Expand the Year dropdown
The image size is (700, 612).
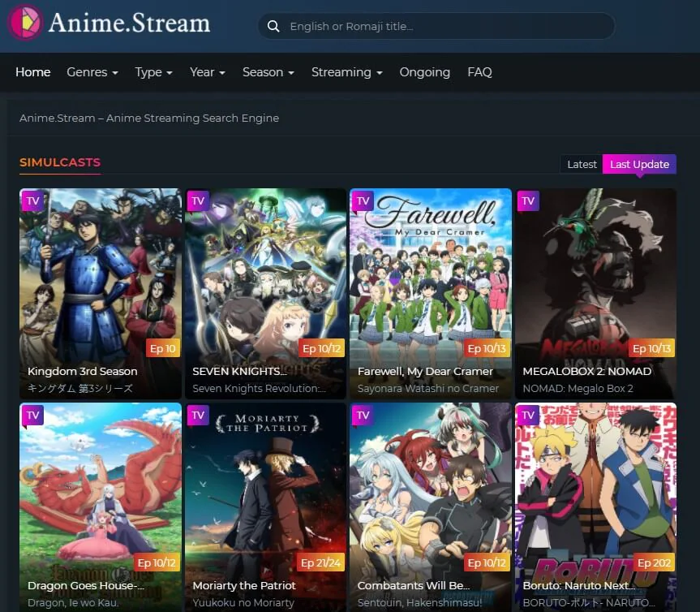click(207, 72)
